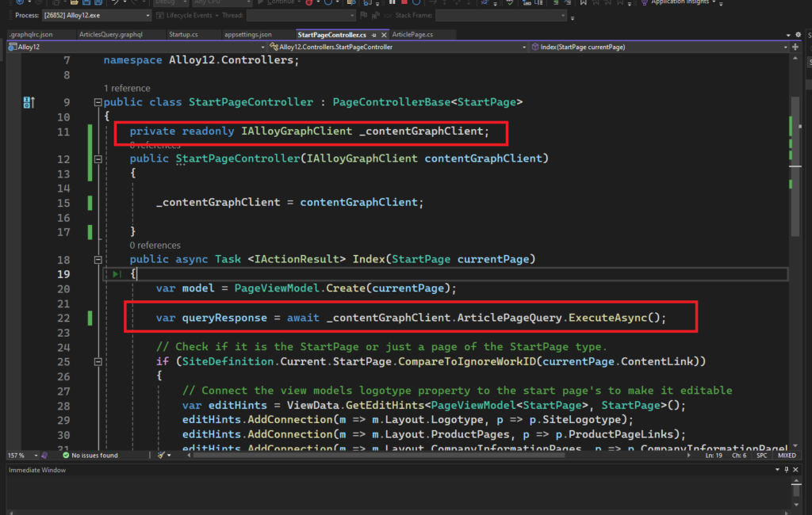This screenshot has height=515, width=812.
Task: Restart the app with the Restart icon
Action: click(x=417, y=3)
